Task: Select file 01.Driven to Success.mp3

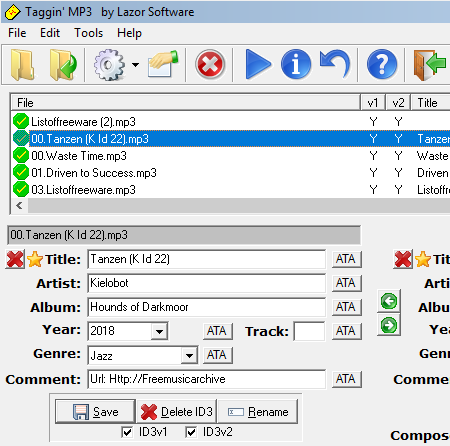Action: pos(94,173)
